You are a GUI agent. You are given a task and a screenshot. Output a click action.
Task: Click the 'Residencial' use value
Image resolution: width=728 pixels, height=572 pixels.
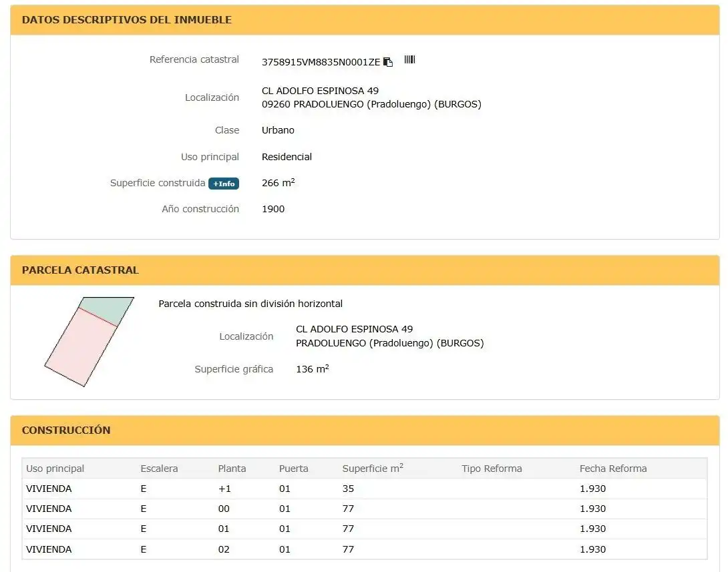point(287,157)
